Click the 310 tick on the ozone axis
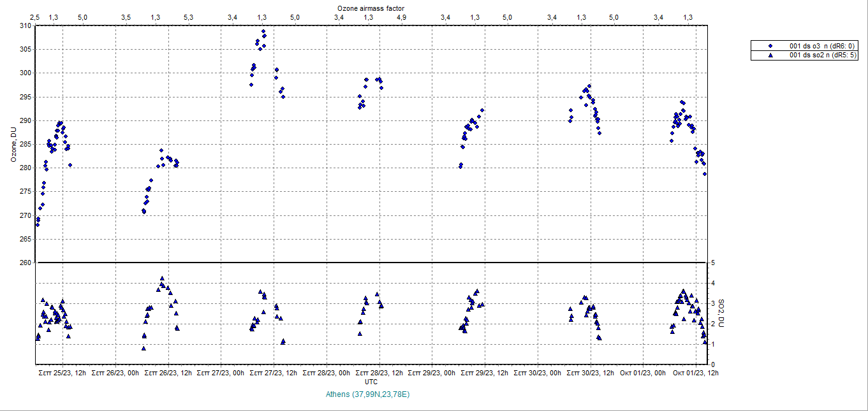 coord(25,25)
